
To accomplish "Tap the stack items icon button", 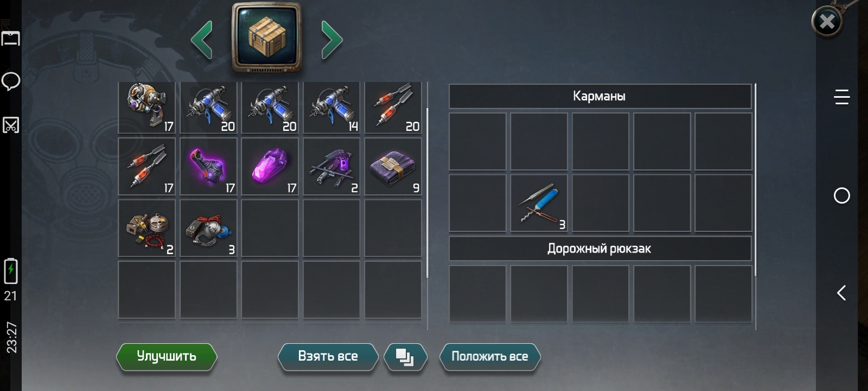I will [x=405, y=357].
